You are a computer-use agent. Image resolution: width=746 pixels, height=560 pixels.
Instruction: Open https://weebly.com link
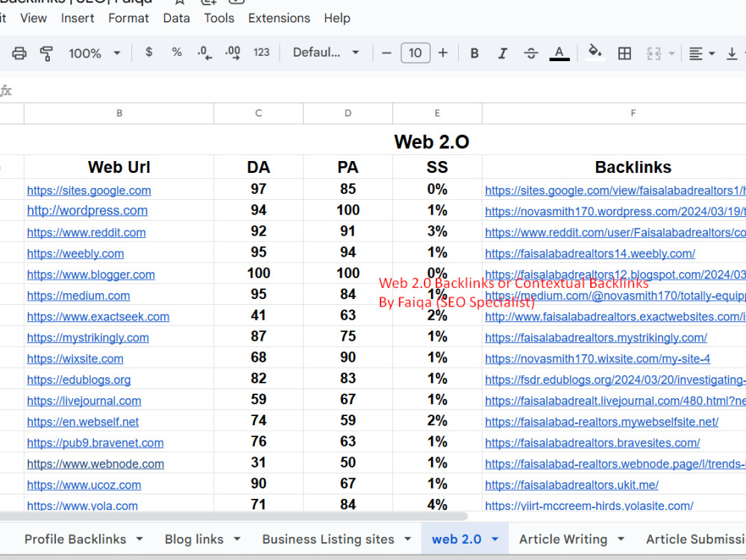pos(75,254)
